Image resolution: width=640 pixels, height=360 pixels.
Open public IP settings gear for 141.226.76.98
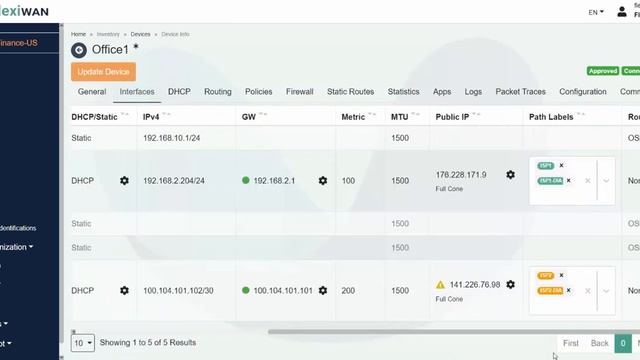[511, 284]
